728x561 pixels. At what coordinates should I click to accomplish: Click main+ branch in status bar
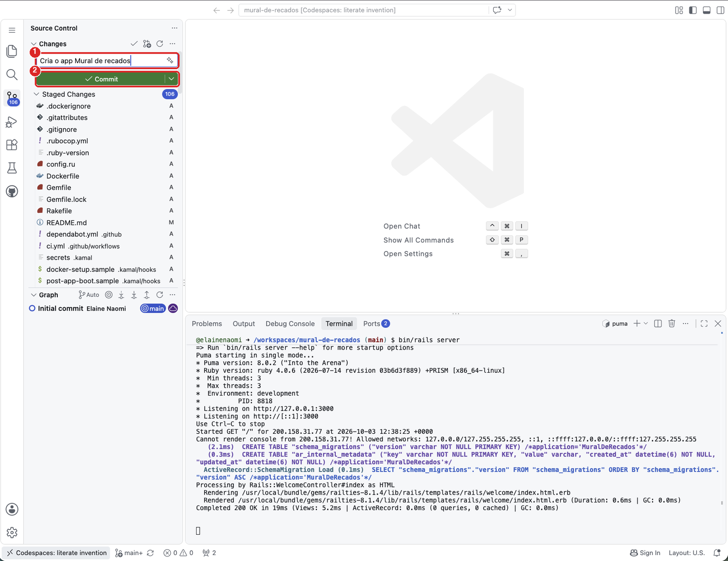point(129,553)
